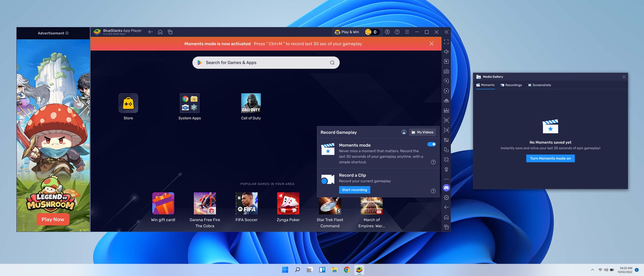Open the taskbar clock and date

tap(625, 270)
